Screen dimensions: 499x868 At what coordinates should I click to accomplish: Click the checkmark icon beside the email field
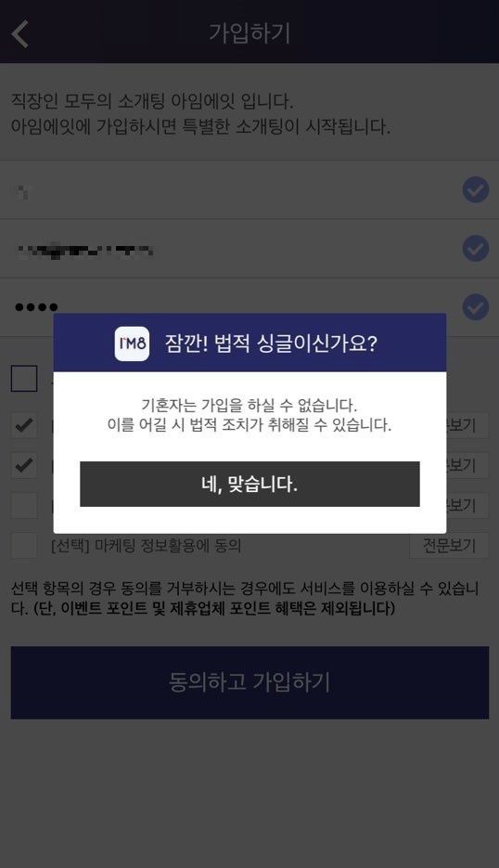coord(475,248)
